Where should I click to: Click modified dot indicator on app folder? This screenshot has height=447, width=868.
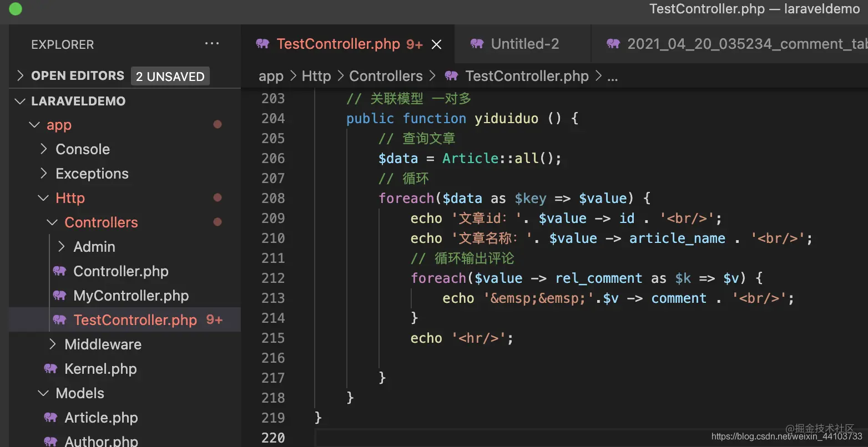pyautogui.click(x=218, y=125)
